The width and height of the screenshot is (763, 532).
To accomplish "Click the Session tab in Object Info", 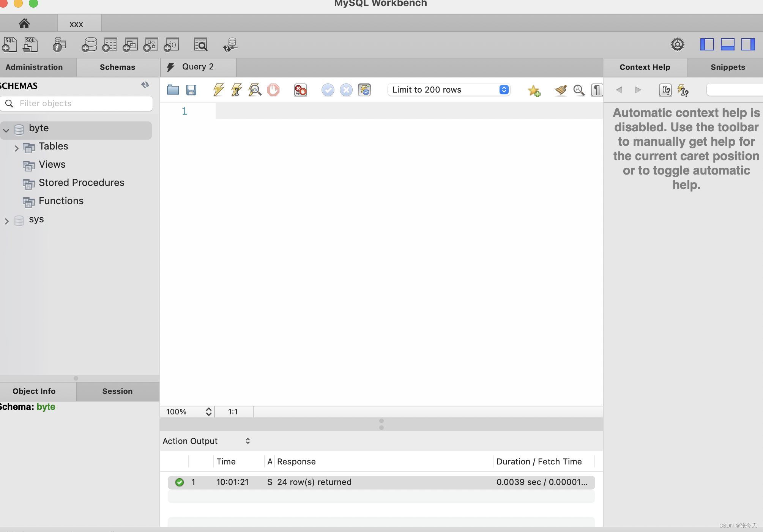I will [117, 390].
